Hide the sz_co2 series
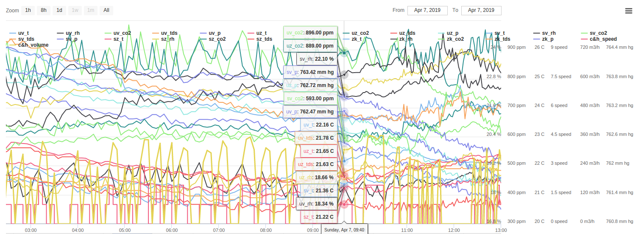The image size is (644, 234). tap(213, 39)
